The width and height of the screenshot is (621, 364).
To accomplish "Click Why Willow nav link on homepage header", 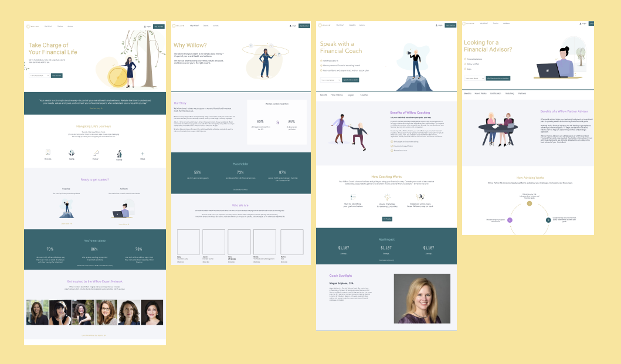I will pos(48,26).
